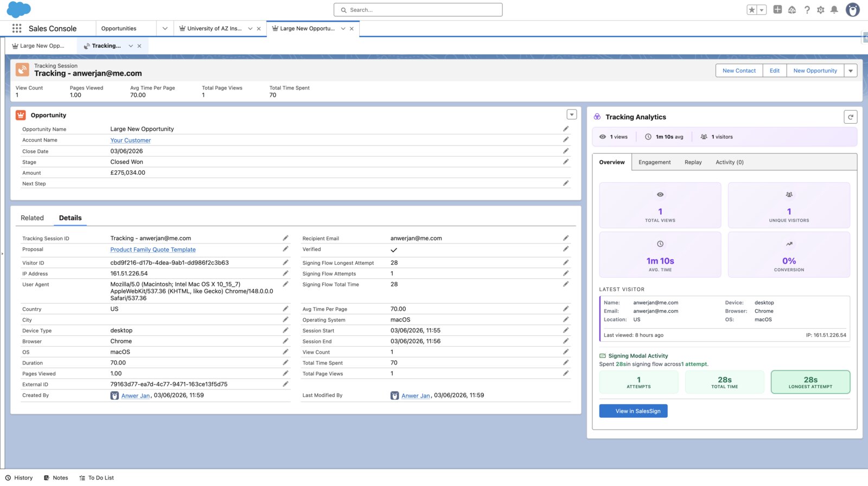Expand more actions dropdown beside New Opportunity
The width and height of the screenshot is (868, 486).
point(851,71)
